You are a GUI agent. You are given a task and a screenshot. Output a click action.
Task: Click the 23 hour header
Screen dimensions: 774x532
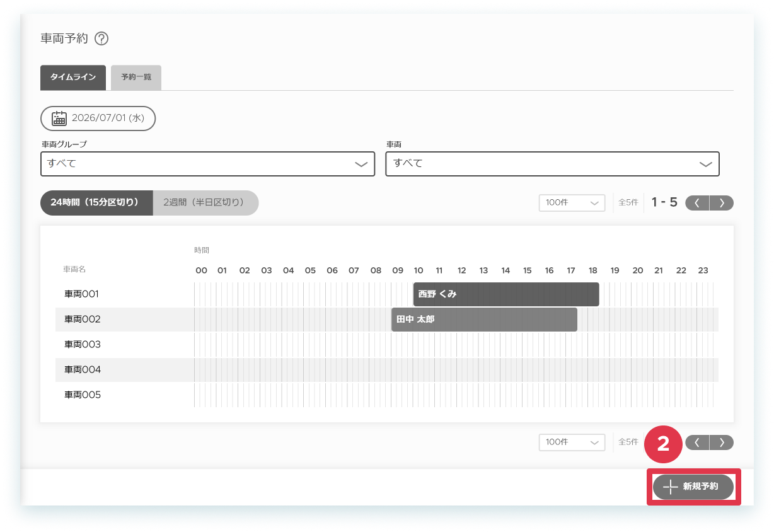(x=703, y=271)
